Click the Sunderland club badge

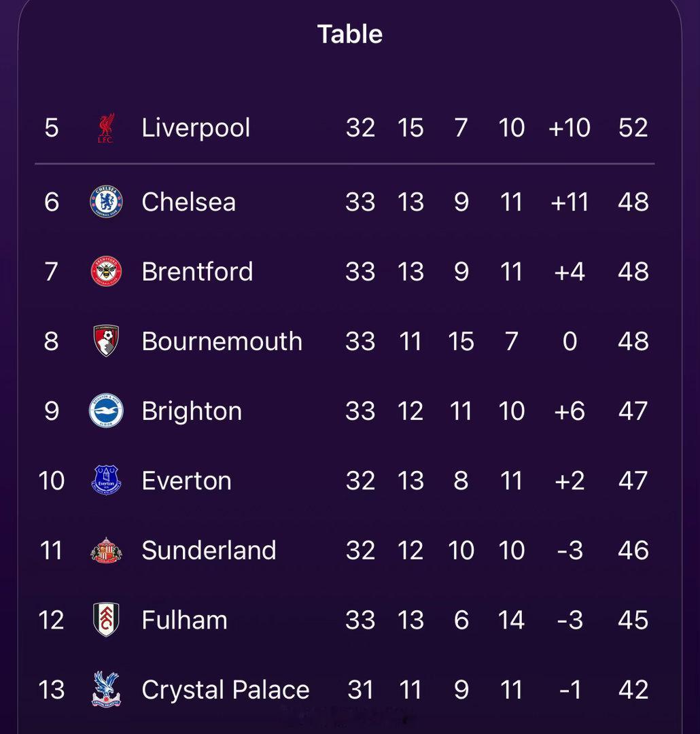106,550
